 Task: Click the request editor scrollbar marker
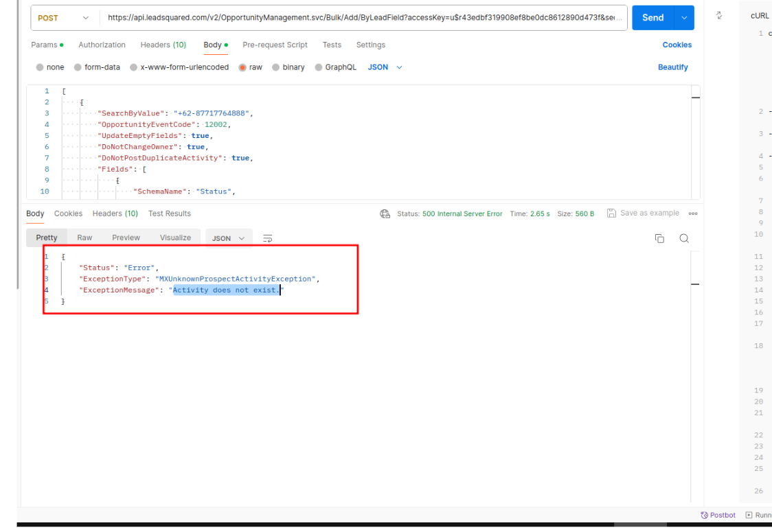click(695, 97)
